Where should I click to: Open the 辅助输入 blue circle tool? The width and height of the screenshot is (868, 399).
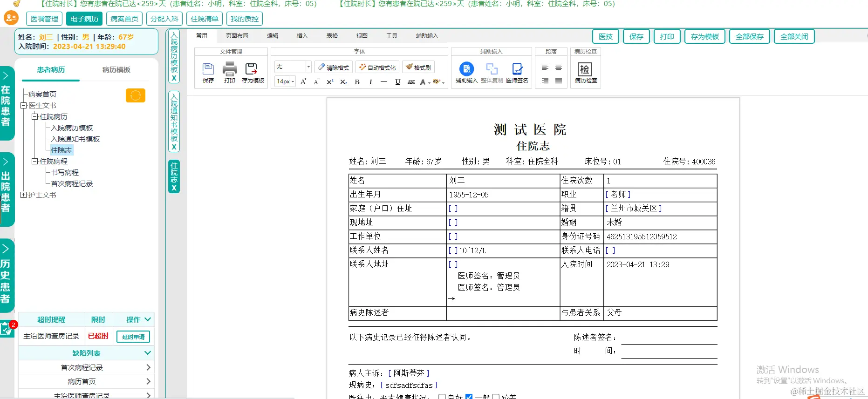click(x=466, y=69)
